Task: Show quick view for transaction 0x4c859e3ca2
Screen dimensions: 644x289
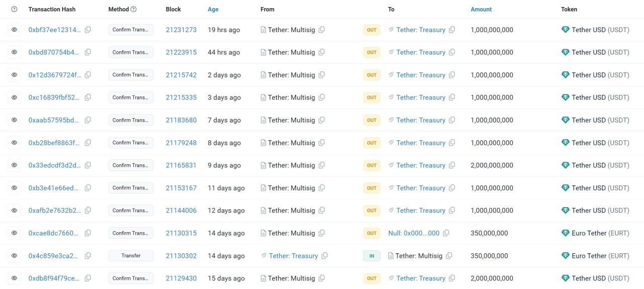Action: click(x=14, y=256)
